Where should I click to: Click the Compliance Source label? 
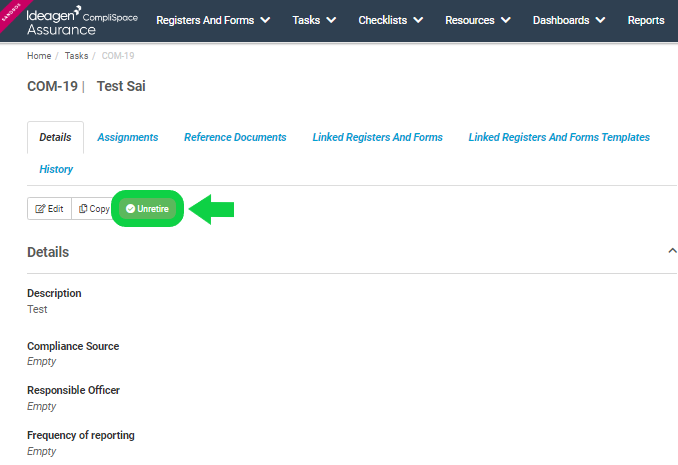73,346
